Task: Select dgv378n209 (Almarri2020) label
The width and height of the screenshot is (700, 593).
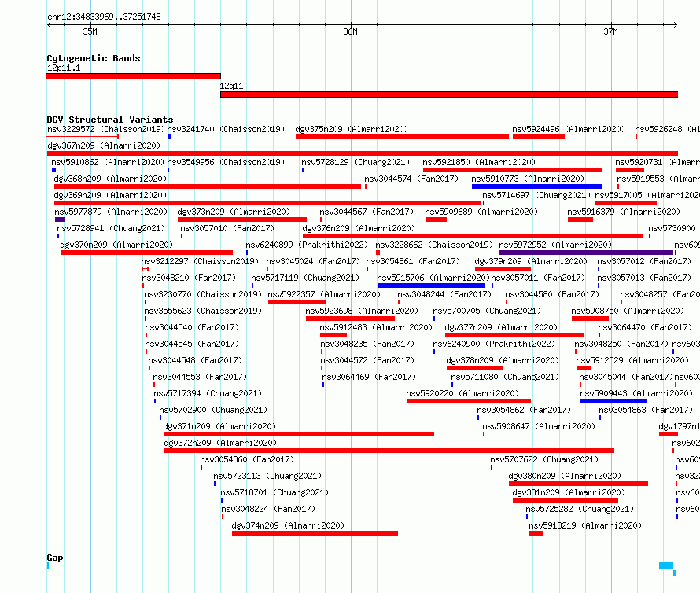Action: 503,360
